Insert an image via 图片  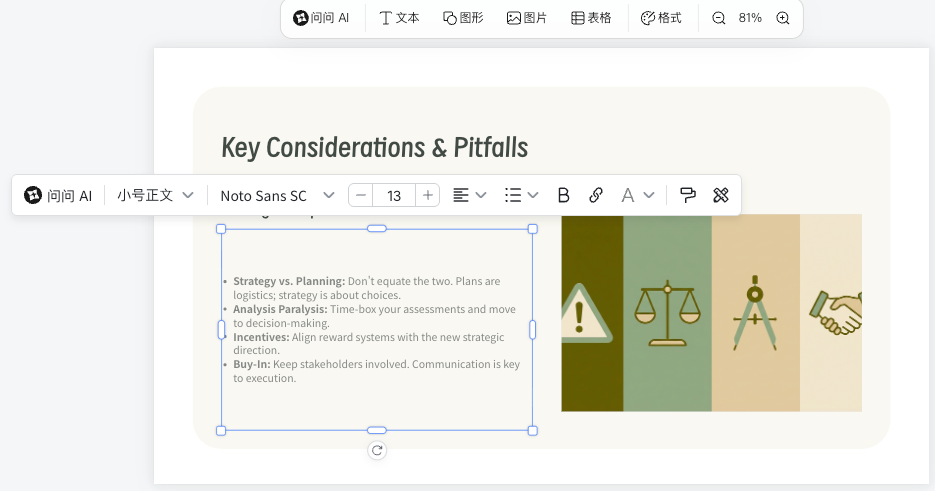(527, 18)
